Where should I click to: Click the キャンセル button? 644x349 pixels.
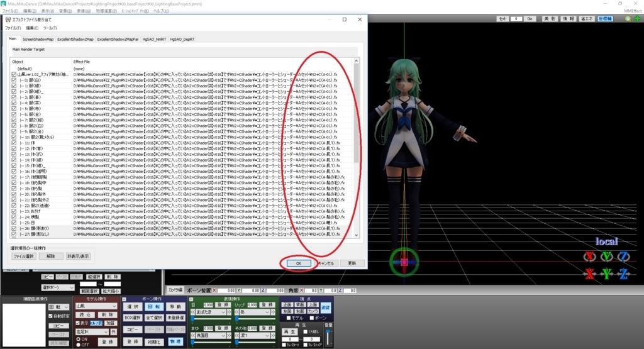326,263
